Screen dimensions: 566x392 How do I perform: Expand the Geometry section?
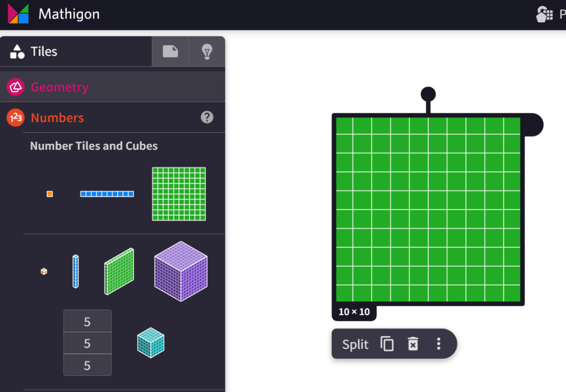point(59,87)
